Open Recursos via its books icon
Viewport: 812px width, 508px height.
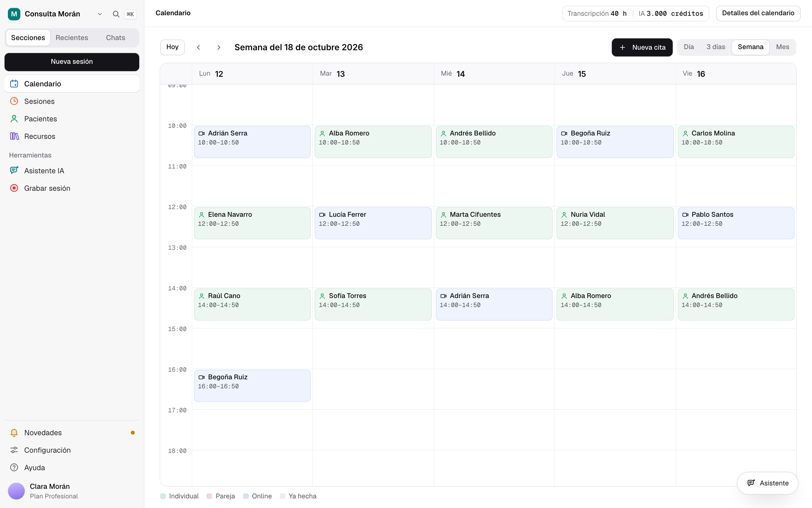click(14, 136)
